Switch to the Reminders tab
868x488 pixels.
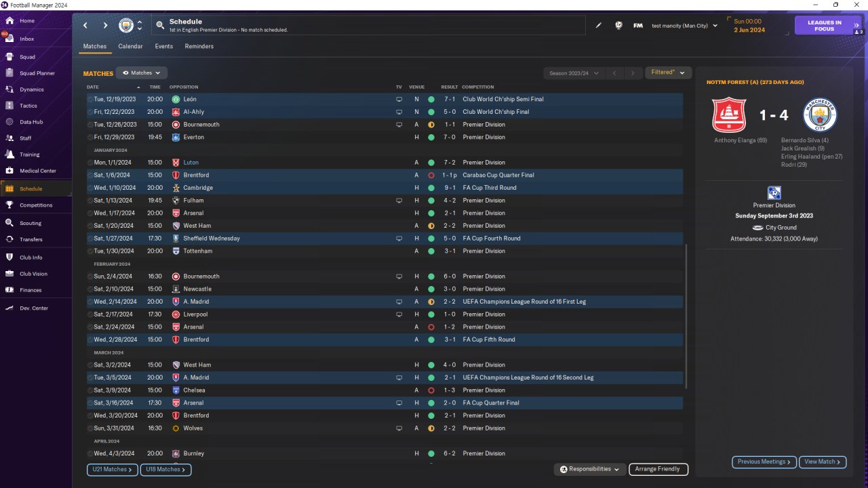(199, 46)
